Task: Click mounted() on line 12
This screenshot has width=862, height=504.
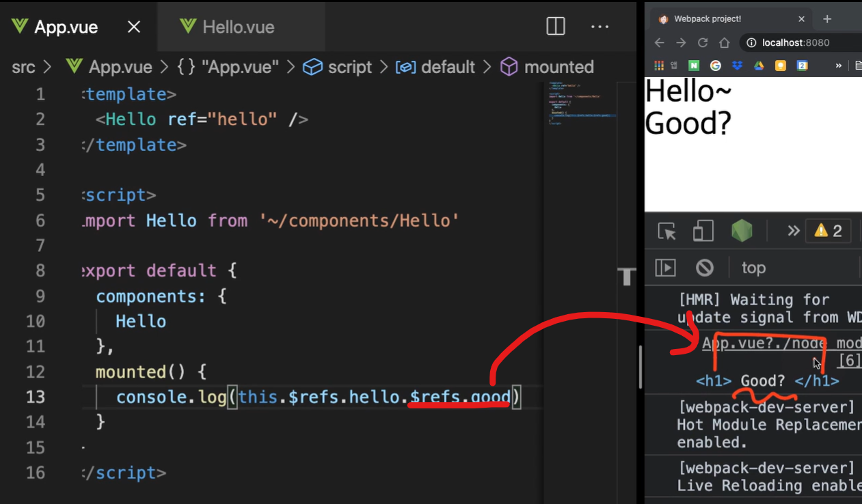Action: [141, 372]
